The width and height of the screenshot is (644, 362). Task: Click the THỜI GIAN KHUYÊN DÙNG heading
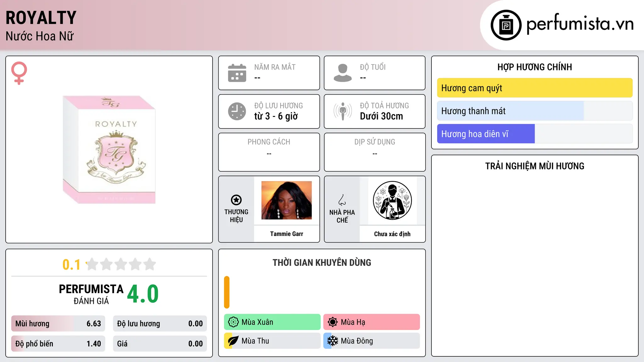coord(322,262)
